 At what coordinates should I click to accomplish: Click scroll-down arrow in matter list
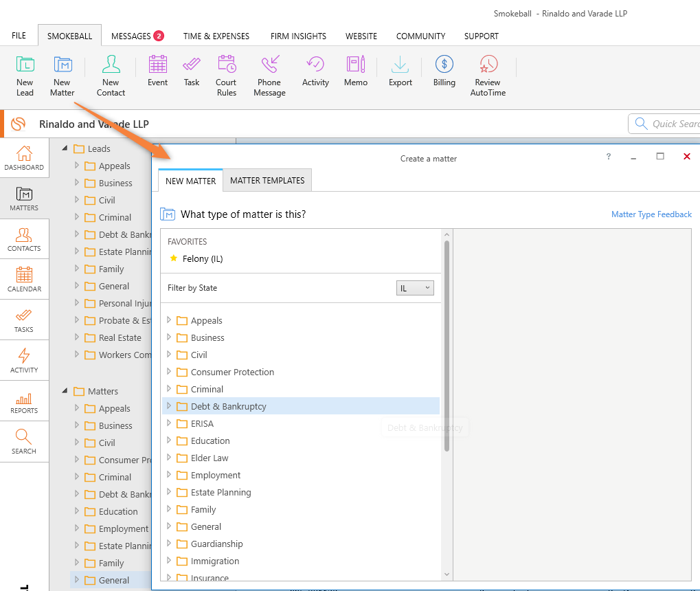(x=447, y=575)
